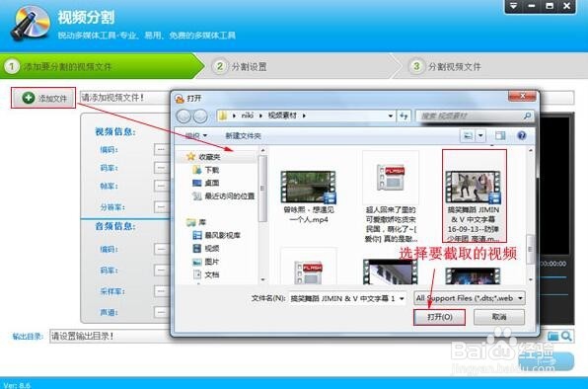The image size is (588, 389).
Task: Open 下载 downloads folder in sidebar
Action: tap(206, 170)
